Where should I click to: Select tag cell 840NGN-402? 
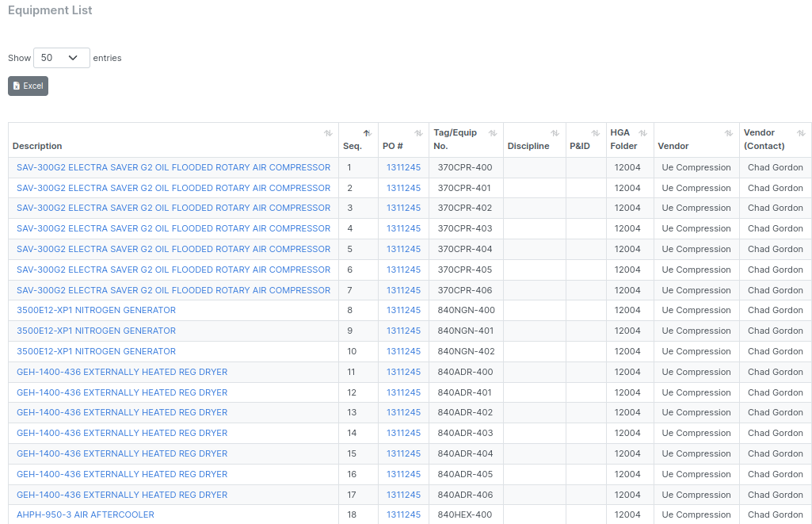(x=466, y=351)
